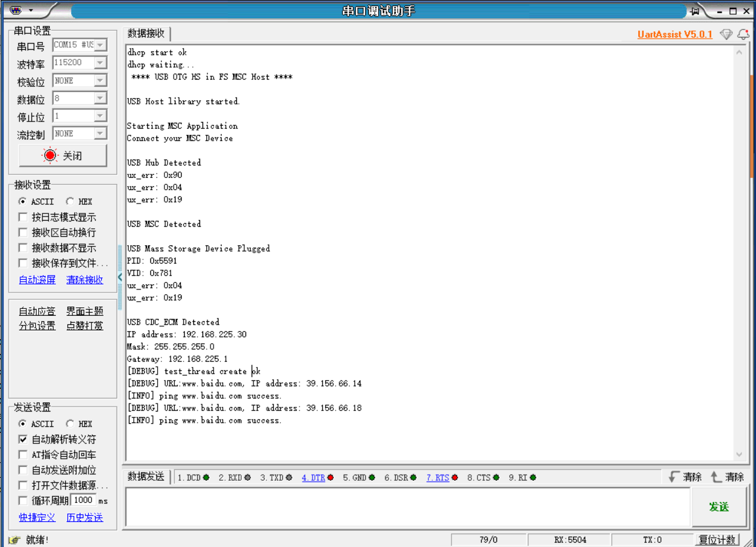Open the 数据位 8 dropdown
The height and width of the screenshot is (547, 756).
click(100, 98)
